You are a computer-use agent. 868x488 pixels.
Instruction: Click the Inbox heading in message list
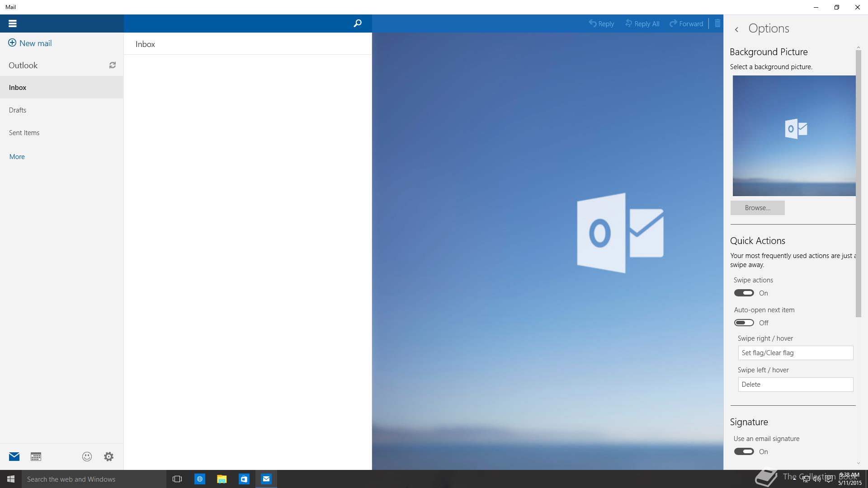pos(145,44)
